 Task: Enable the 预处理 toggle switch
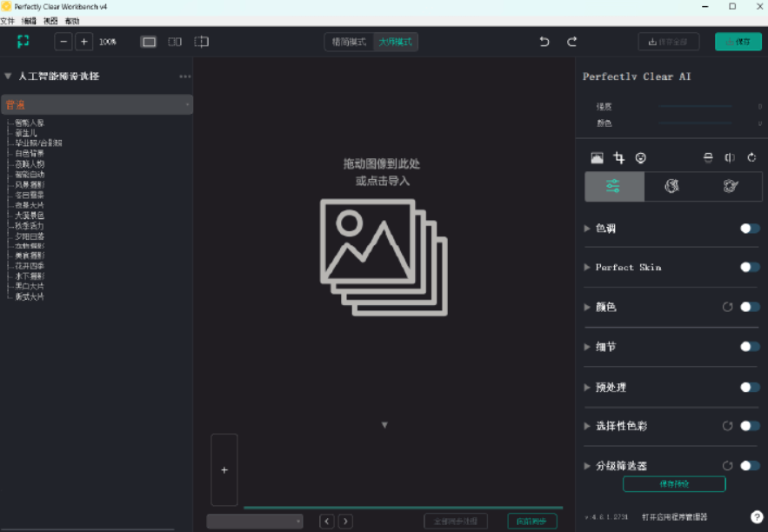coord(747,387)
